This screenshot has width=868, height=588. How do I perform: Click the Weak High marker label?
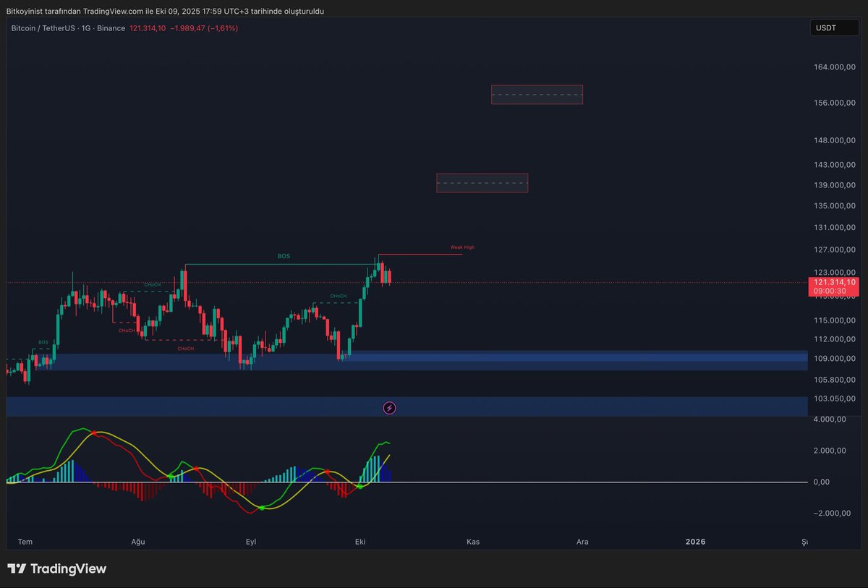coord(462,247)
